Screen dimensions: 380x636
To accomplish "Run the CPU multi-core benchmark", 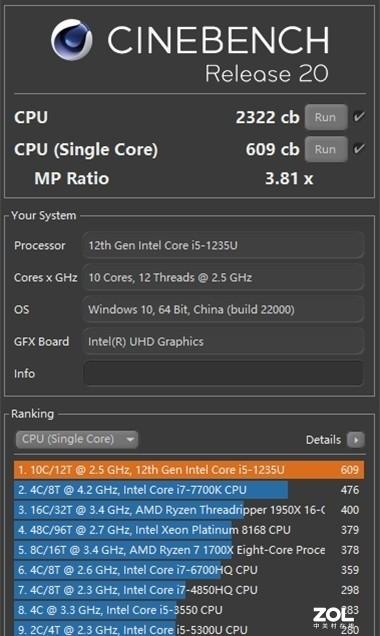I will pos(326,117).
